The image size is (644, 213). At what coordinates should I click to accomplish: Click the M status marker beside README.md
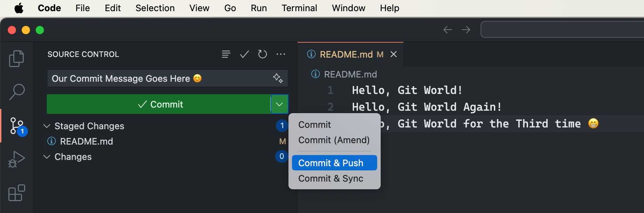point(283,141)
